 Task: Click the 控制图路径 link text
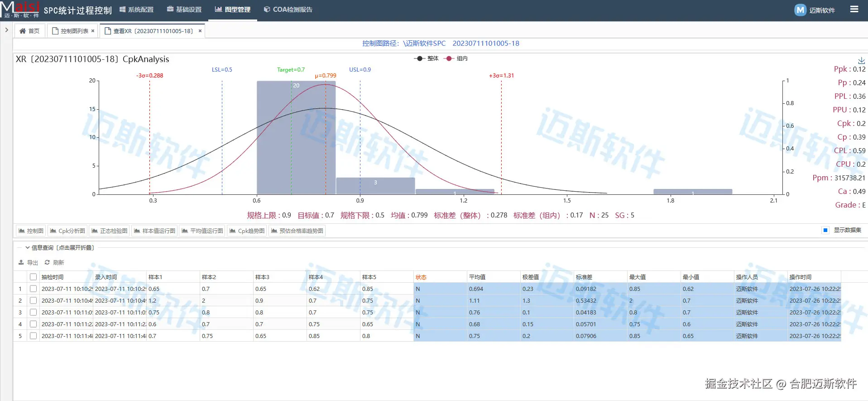pyautogui.click(x=441, y=43)
